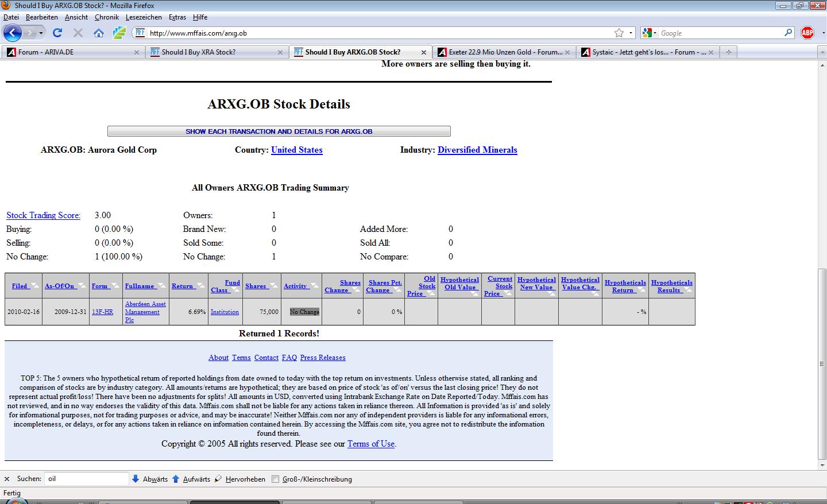Click the vertical page scrollbar thumb
Viewport: 827px width, 504px height.
tap(822, 363)
